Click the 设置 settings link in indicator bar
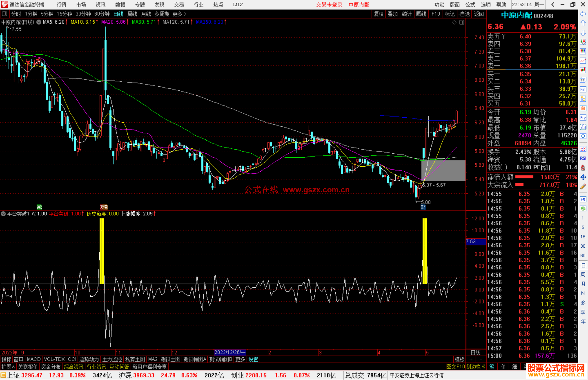This screenshot has height=380, width=588. [x=253, y=359]
